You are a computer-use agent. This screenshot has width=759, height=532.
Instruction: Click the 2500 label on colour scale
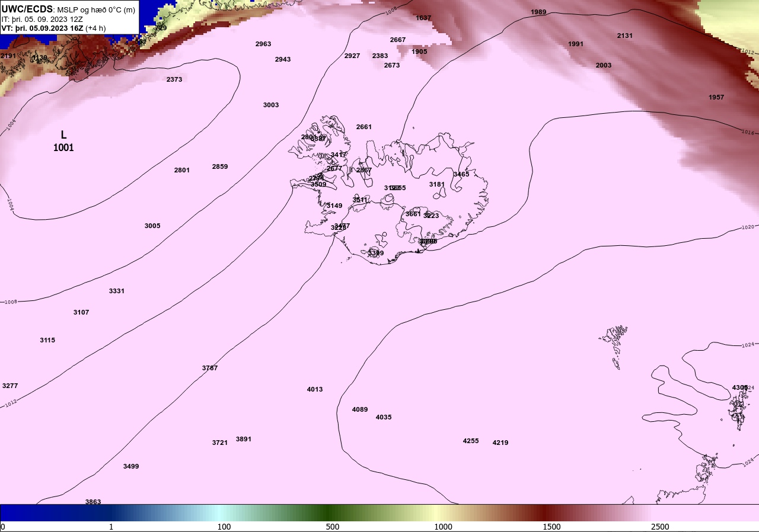pos(660,527)
